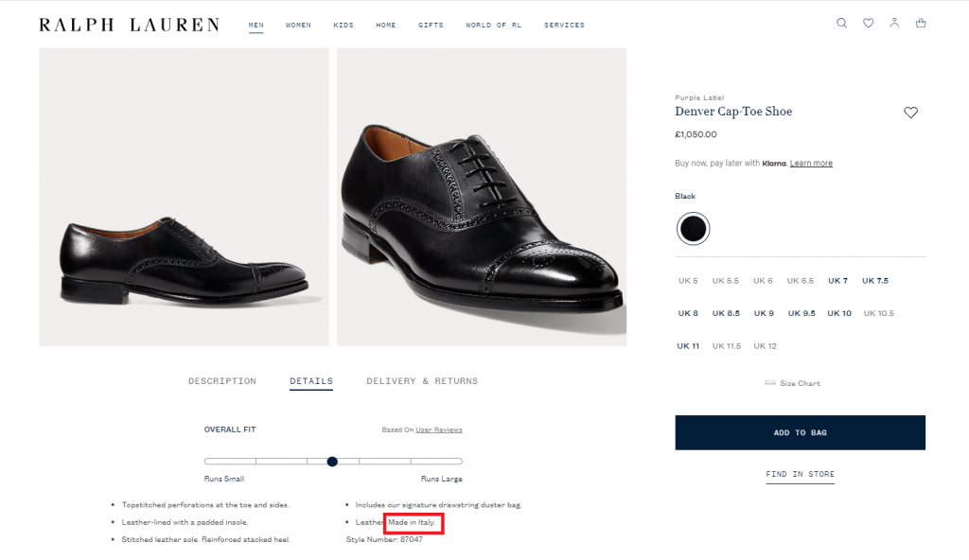Open the Men navigation menu

255,26
